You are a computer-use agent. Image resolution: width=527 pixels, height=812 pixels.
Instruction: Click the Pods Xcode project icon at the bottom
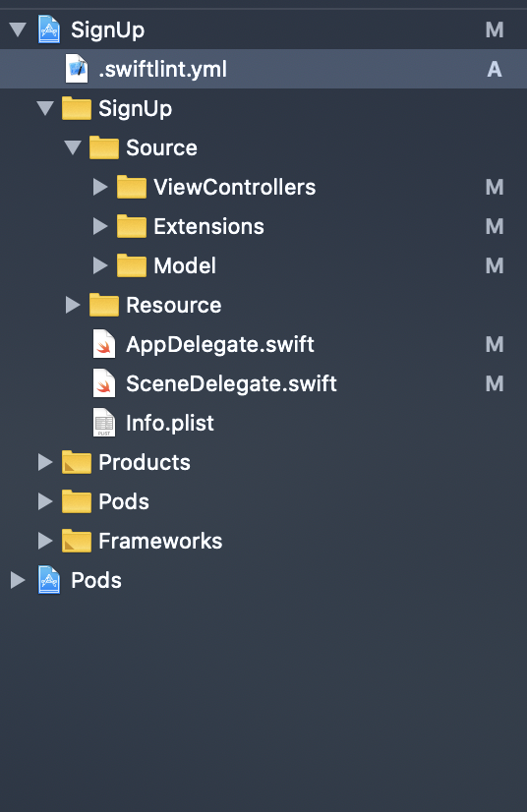point(49,581)
